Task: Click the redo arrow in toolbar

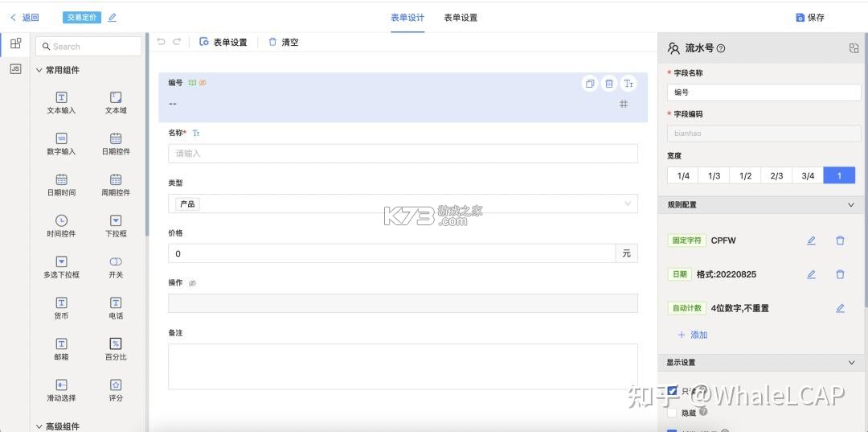Action: pos(177,42)
